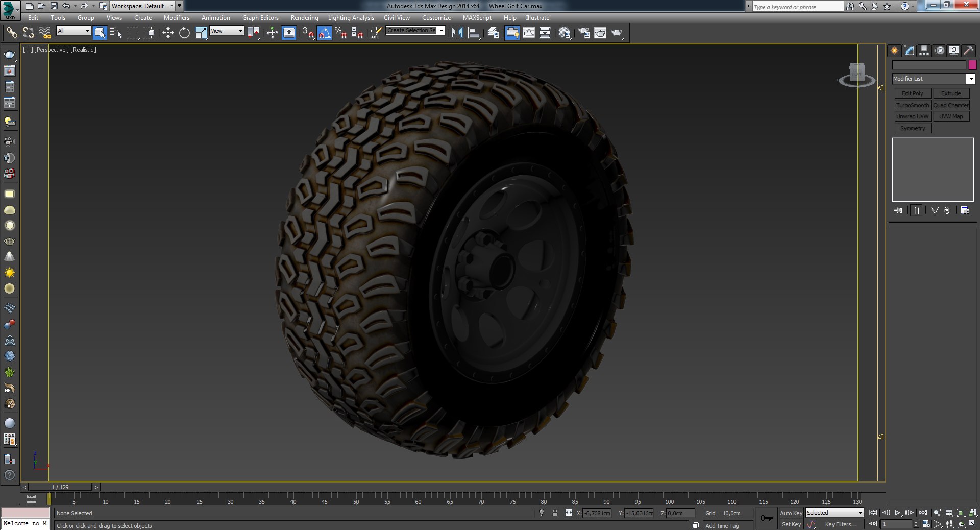Open the Perspective viewport label menu
The width and height of the screenshot is (980, 530).
(52, 50)
